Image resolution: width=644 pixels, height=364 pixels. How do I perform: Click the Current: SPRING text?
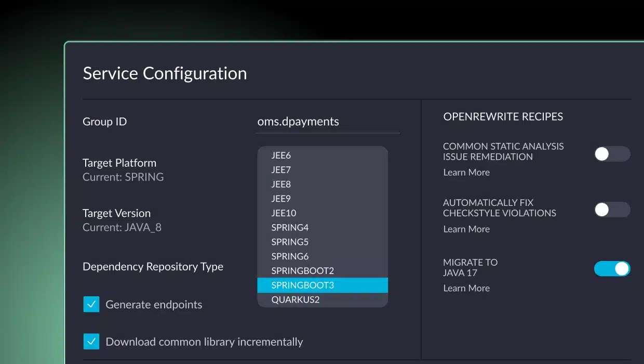click(x=123, y=177)
